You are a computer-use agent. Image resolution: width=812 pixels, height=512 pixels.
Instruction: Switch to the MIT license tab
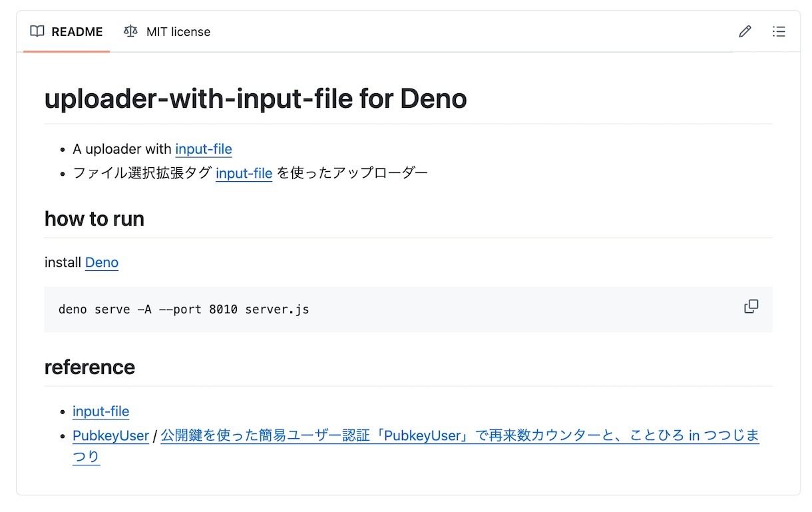click(x=178, y=32)
